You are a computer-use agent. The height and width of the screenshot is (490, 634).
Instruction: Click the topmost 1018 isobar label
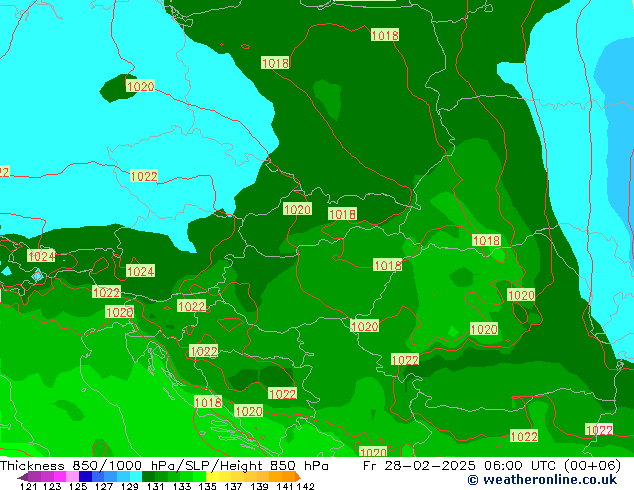point(385,35)
